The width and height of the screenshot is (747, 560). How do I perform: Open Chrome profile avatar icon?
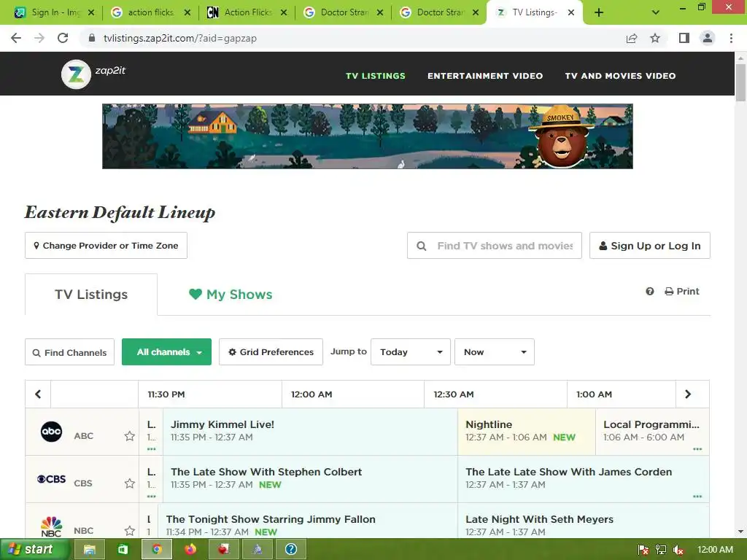(x=708, y=38)
